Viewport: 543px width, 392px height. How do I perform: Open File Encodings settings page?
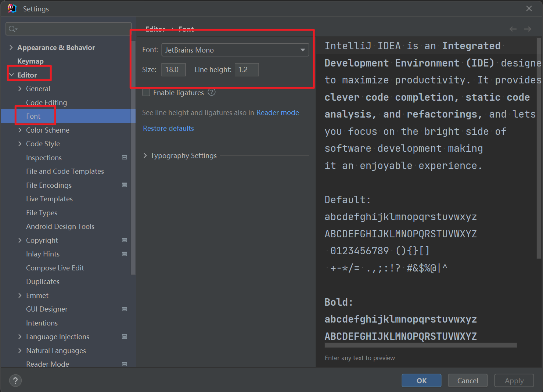pyautogui.click(x=49, y=185)
